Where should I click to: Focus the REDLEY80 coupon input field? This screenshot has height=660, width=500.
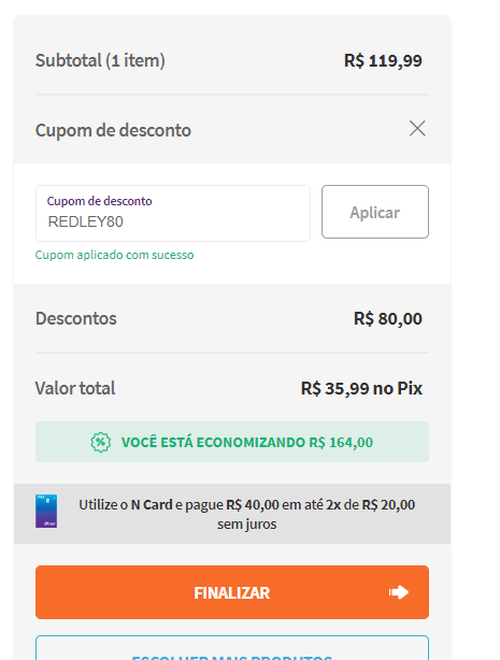click(x=173, y=213)
